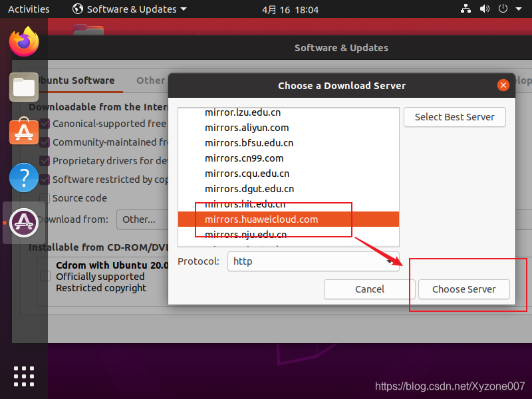The width and height of the screenshot is (532, 399).
Task: Click the folder icon on the desktop
Action: tap(88, 29)
